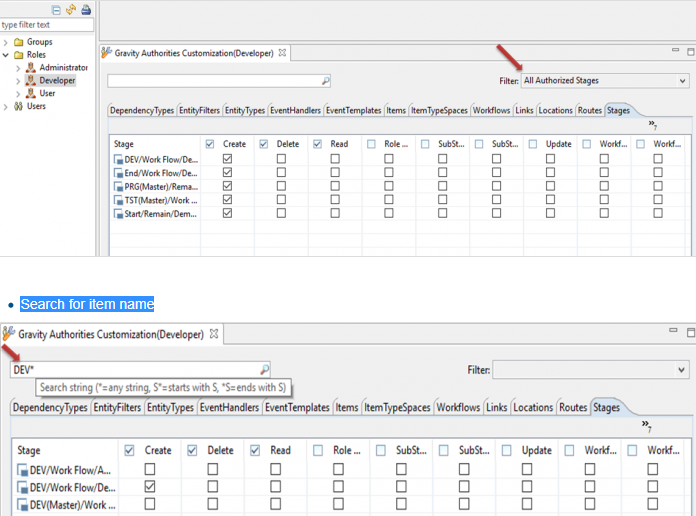696x516 pixels.
Task: Show hidden tabs in upper editor overflow
Action: [x=652, y=124]
